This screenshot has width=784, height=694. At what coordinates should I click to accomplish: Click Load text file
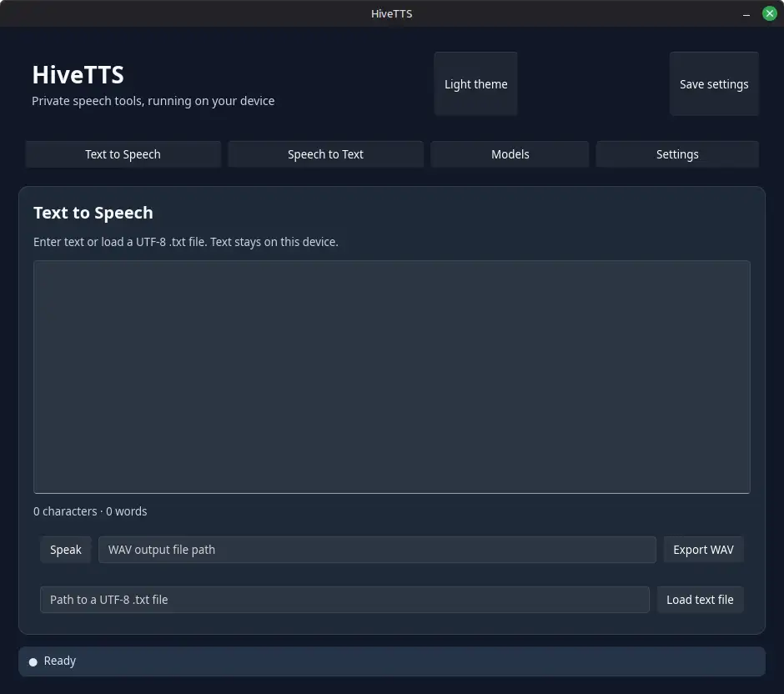[x=700, y=600]
